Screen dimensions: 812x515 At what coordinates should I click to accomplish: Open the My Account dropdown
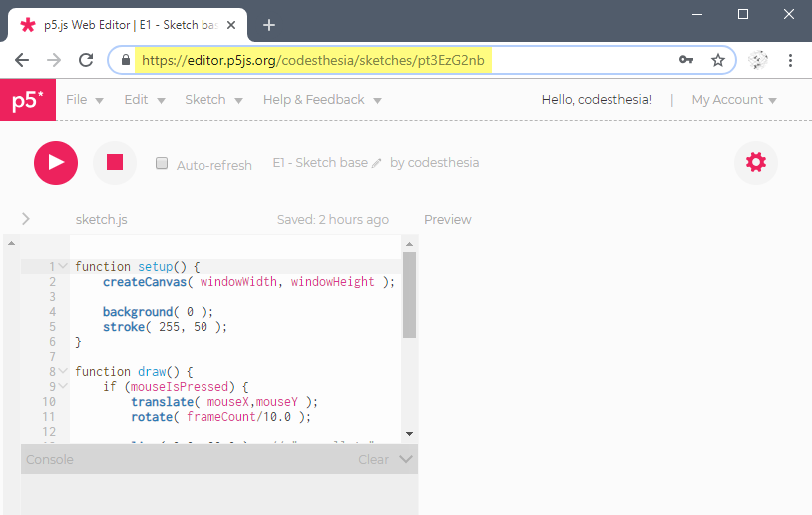[734, 100]
